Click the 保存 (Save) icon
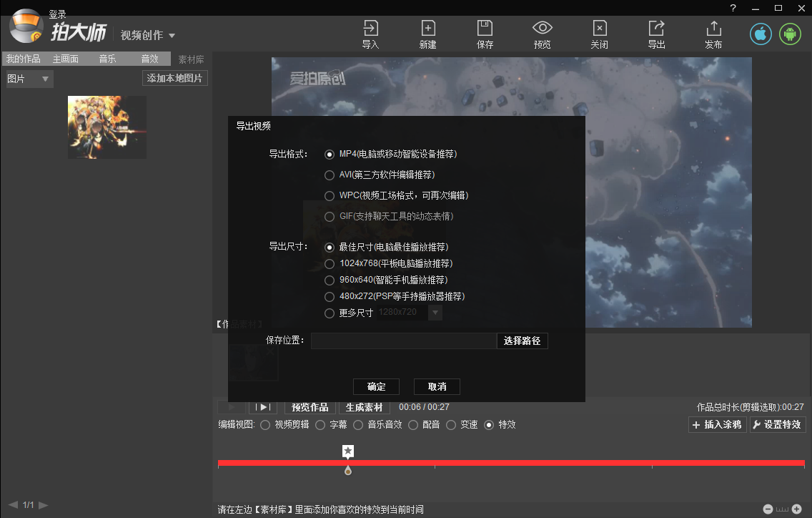Screen dimensions: 812x518 click(485, 34)
